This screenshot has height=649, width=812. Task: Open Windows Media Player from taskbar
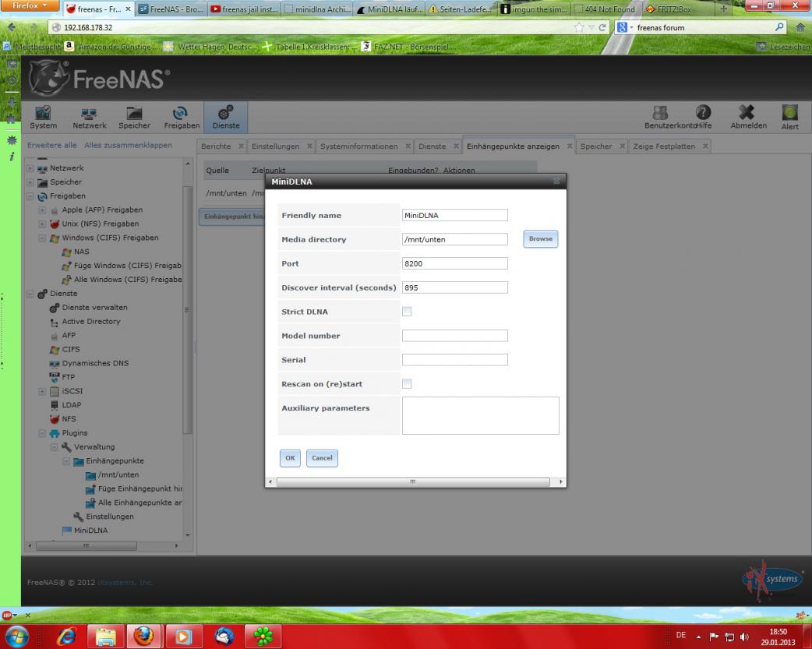pyautogui.click(x=183, y=636)
